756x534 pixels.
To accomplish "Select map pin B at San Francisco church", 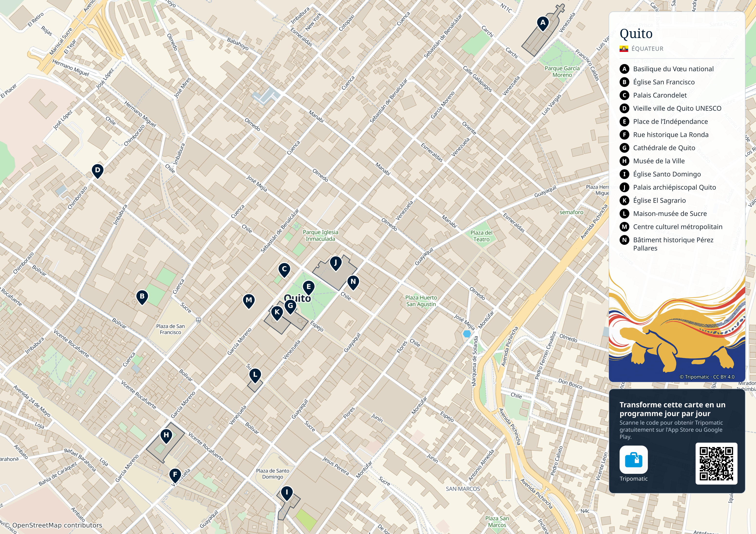I will coord(142,297).
